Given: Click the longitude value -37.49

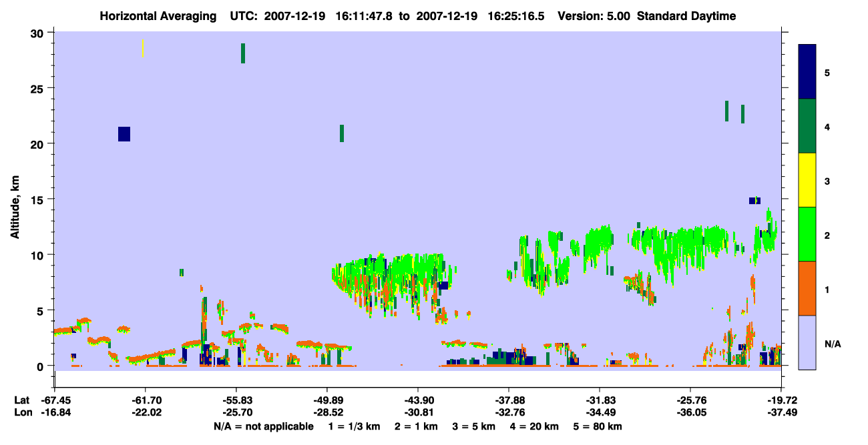Looking at the screenshot, I should click(x=781, y=413).
